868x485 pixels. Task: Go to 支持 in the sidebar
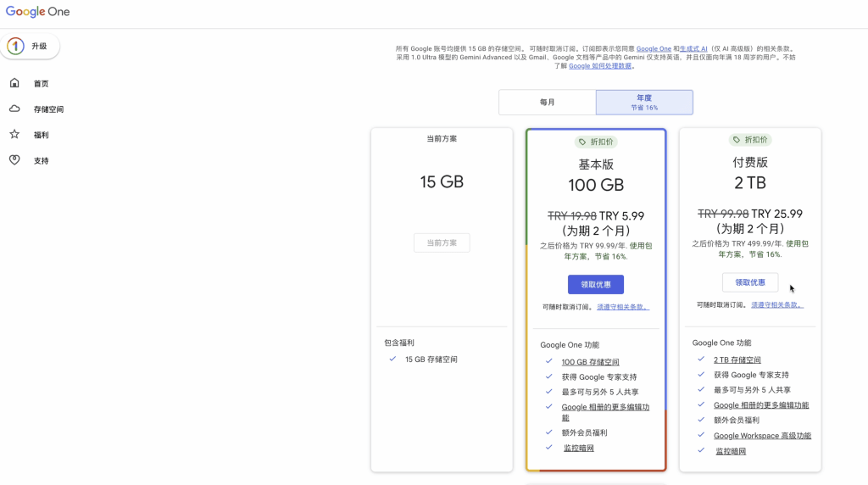pyautogui.click(x=41, y=160)
